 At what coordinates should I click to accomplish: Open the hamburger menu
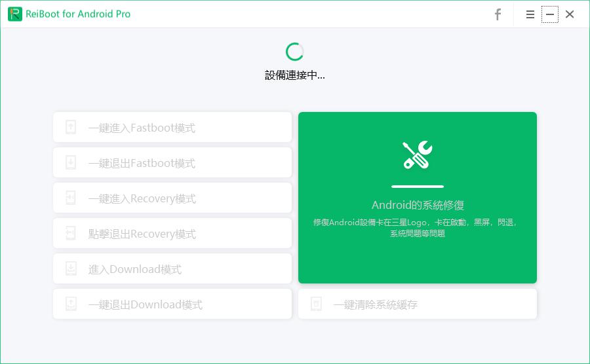[530, 14]
